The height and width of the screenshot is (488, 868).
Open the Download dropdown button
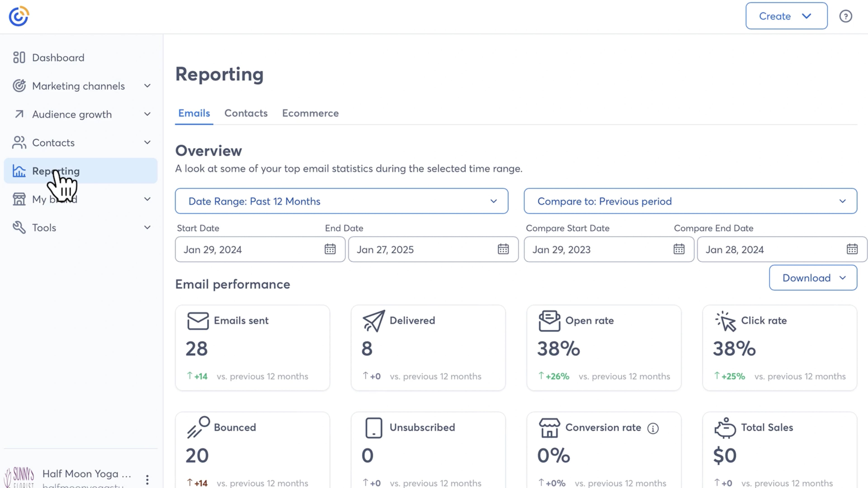tap(813, 278)
